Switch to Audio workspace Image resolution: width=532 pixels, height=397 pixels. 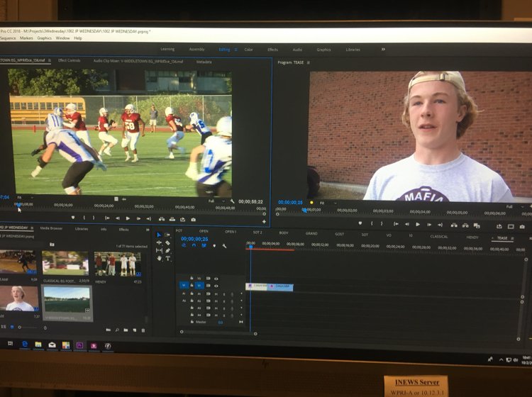[x=297, y=50]
